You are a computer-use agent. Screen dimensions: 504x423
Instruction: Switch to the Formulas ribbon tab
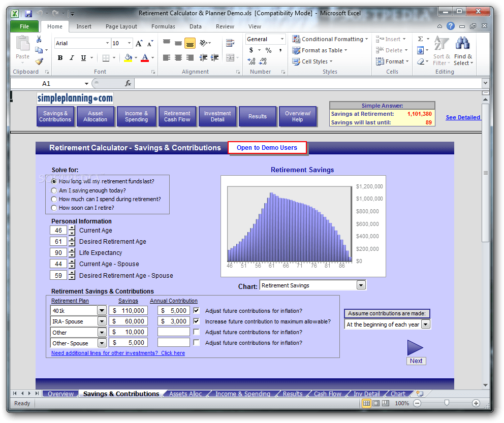pos(163,26)
